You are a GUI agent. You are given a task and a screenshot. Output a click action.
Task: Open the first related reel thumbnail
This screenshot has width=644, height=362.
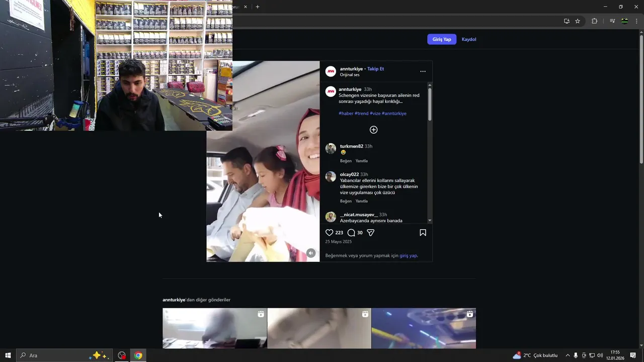pos(215,328)
